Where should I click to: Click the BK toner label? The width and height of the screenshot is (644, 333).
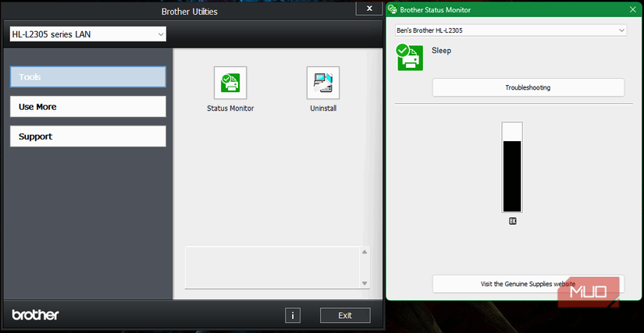coord(512,221)
